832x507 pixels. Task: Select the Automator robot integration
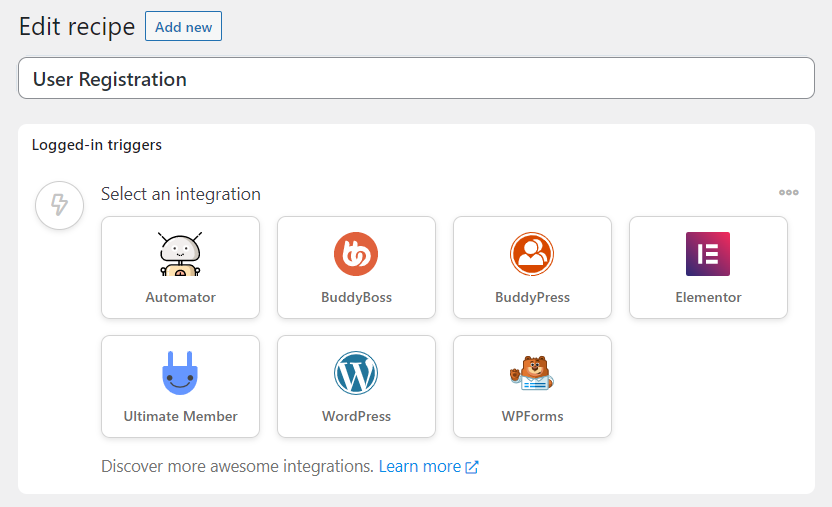180,254
